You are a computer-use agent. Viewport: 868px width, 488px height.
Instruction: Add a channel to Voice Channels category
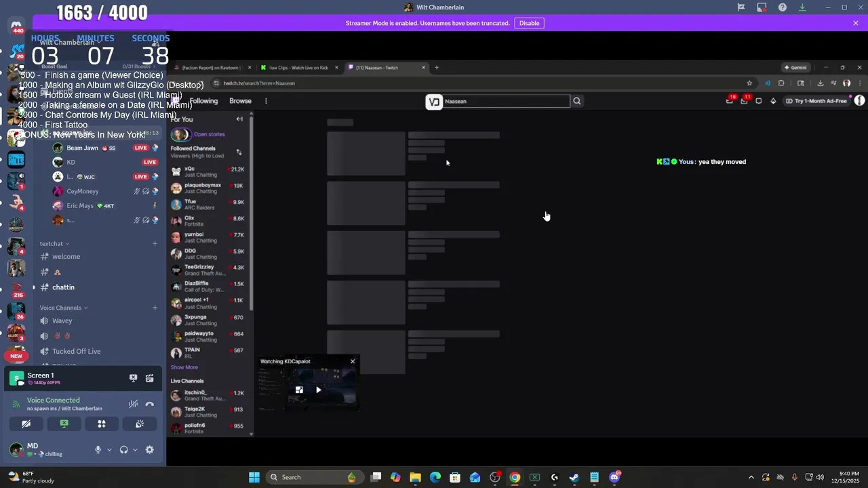[x=155, y=308]
